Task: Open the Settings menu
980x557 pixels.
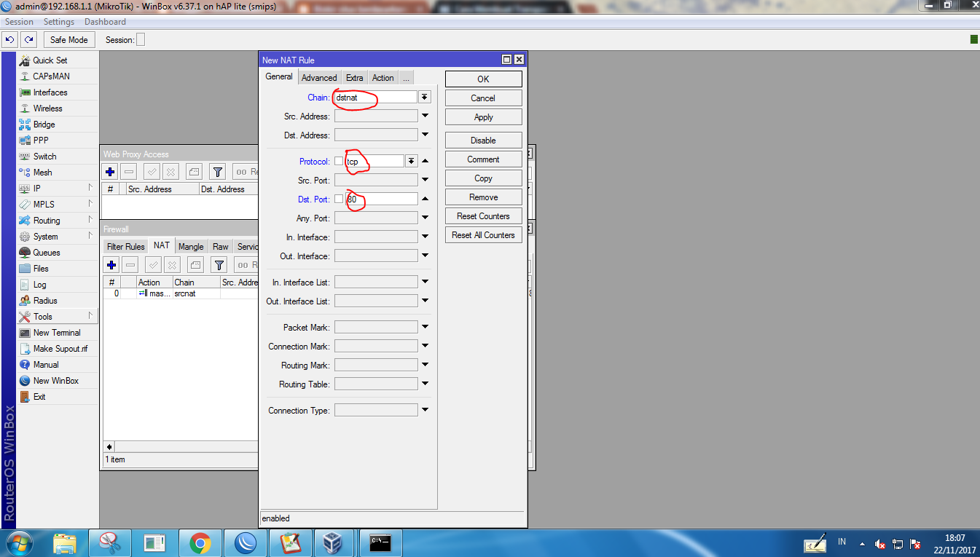Action: click(59, 22)
